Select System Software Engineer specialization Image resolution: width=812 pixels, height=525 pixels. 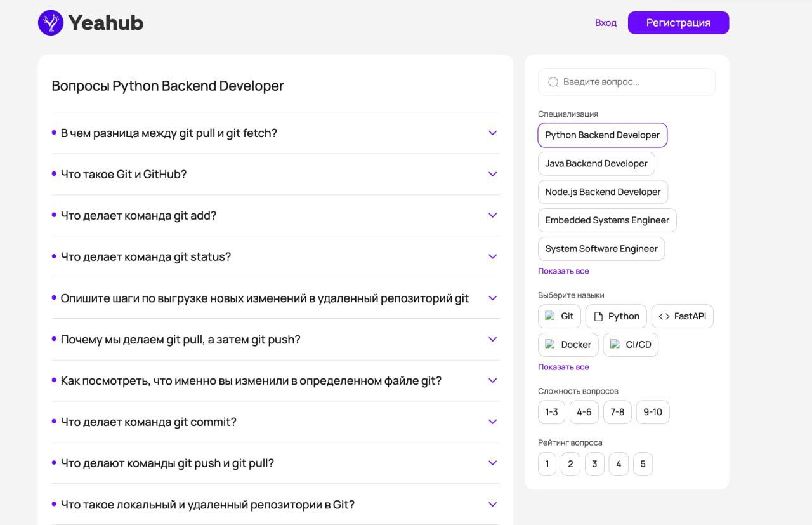pos(601,249)
